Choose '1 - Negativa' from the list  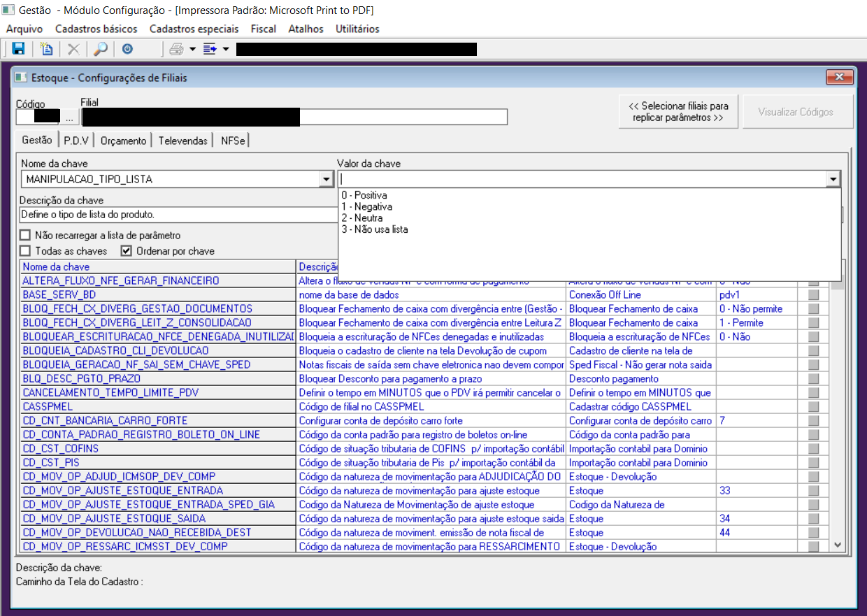coord(367,207)
